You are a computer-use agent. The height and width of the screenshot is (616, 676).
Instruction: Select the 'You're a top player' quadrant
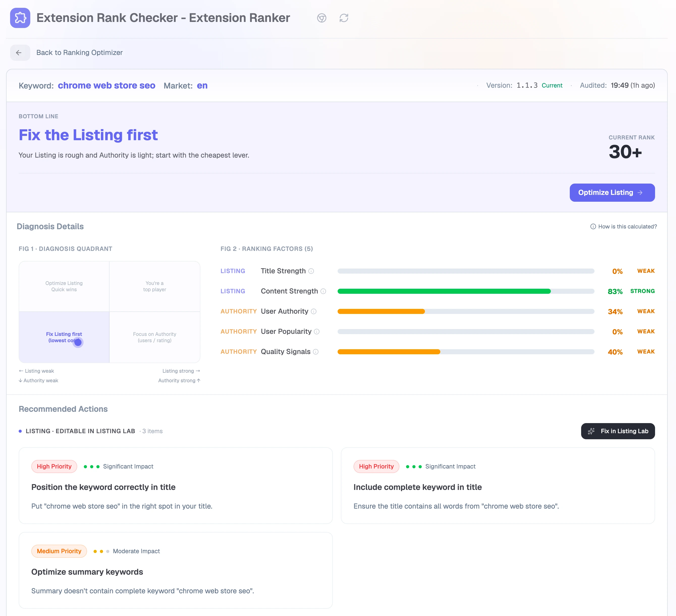click(155, 286)
